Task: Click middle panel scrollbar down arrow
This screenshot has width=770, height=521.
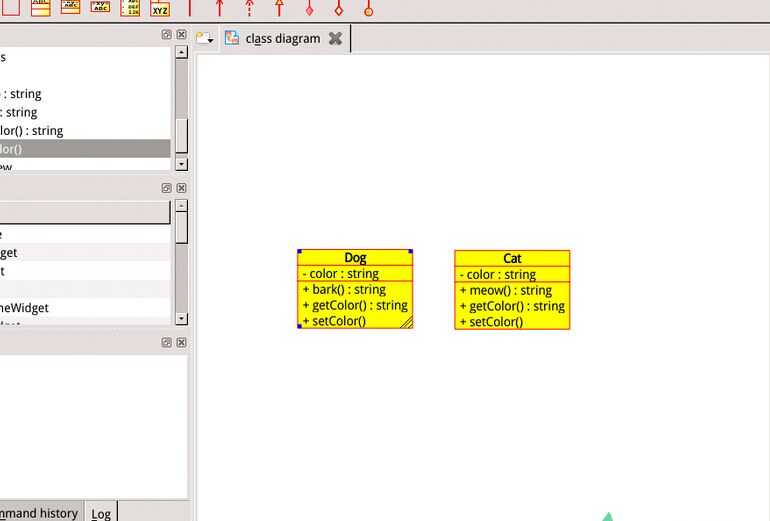Action: coord(181,318)
